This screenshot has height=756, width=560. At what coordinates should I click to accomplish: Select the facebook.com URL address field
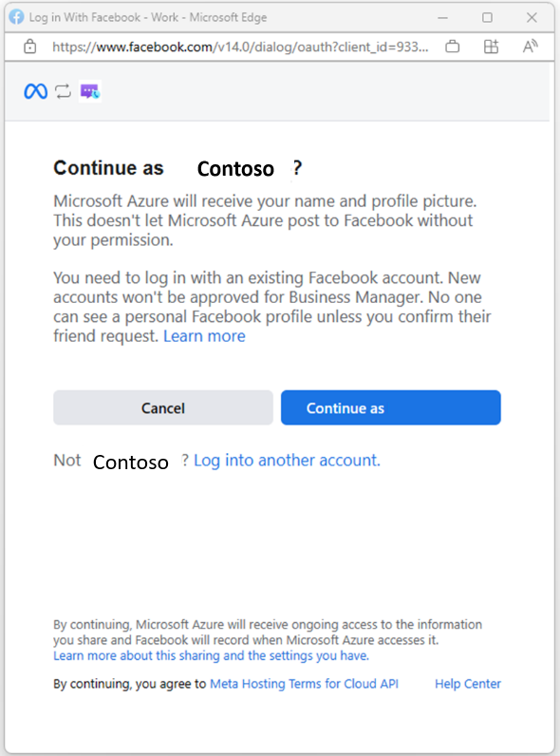[x=240, y=47]
